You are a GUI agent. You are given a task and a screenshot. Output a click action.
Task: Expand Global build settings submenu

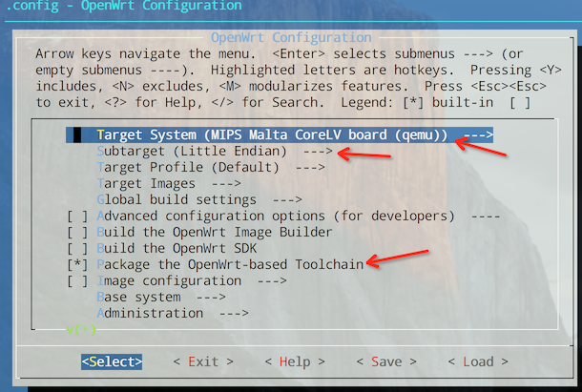(185, 199)
